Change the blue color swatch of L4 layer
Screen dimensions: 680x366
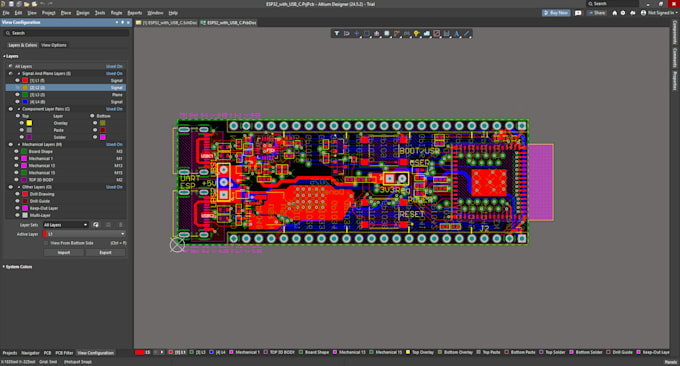25,101
